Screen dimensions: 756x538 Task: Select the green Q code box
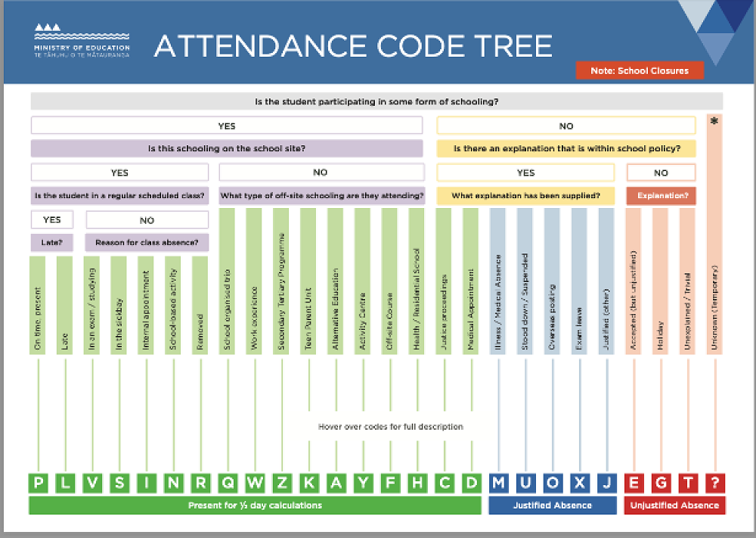coord(228,483)
